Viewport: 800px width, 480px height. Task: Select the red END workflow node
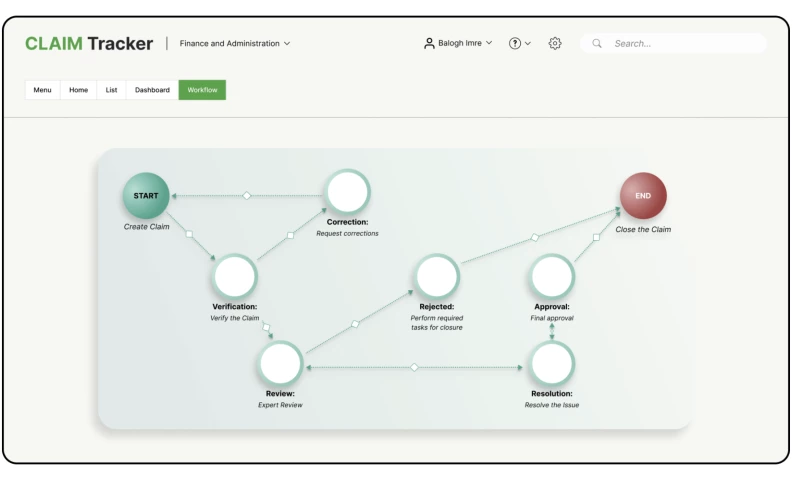point(643,196)
